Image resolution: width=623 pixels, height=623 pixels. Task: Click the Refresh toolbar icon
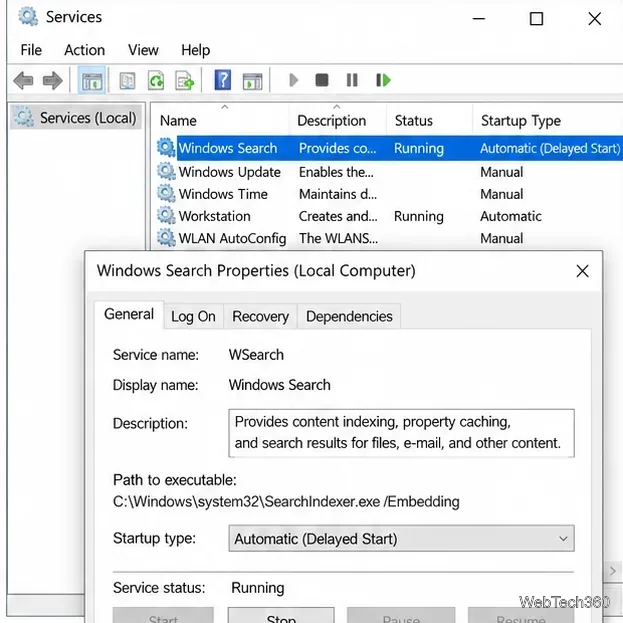click(156, 81)
